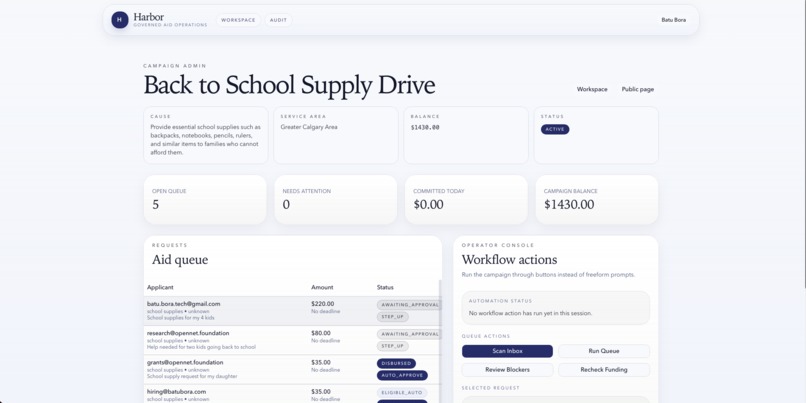Click the ELIGIBLE_AUTO status badge

(402, 393)
